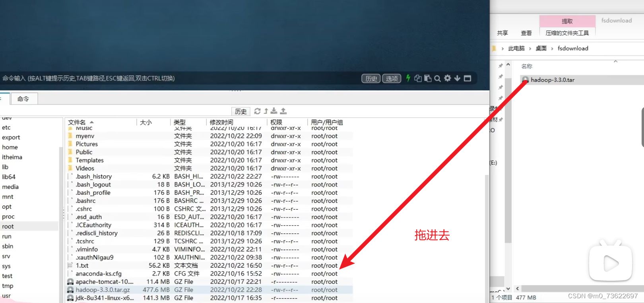This screenshot has height=303, width=644.
Task: Sort Explorer list by 名称 column
Action: pos(527,66)
